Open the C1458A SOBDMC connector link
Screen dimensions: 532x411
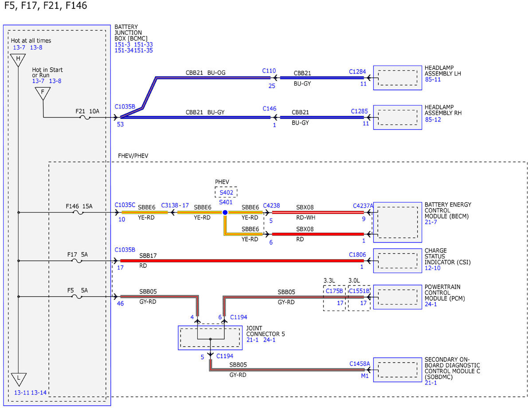[x=360, y=364]
